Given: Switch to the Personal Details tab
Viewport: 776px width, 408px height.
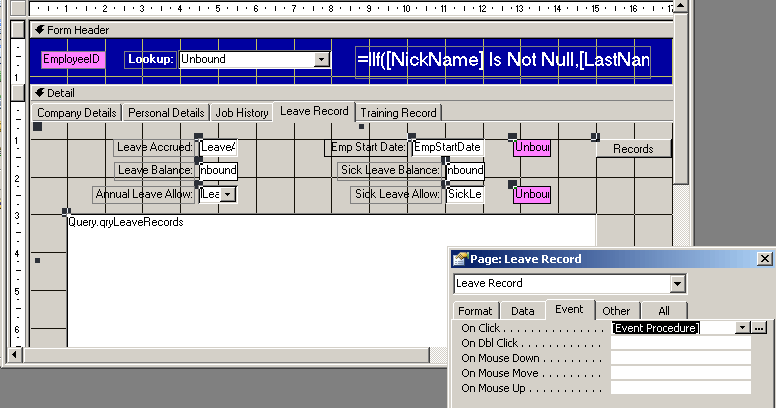Looking at the screenshot, I should coord(166,113).
